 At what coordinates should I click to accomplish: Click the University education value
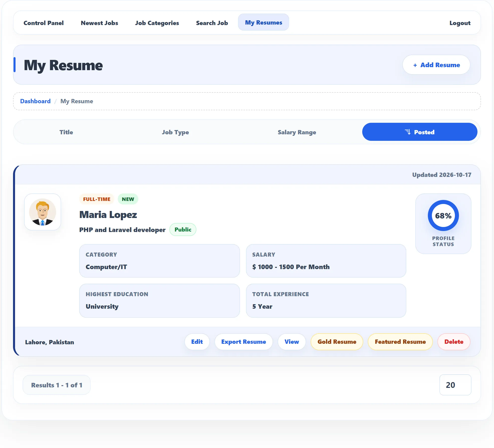[102, 306]
